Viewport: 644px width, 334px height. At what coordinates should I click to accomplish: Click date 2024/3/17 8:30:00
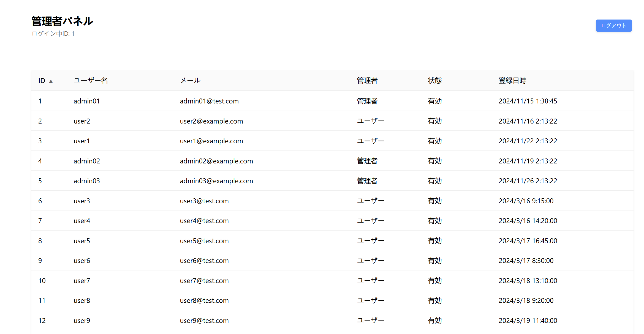(x=526, y=261)
